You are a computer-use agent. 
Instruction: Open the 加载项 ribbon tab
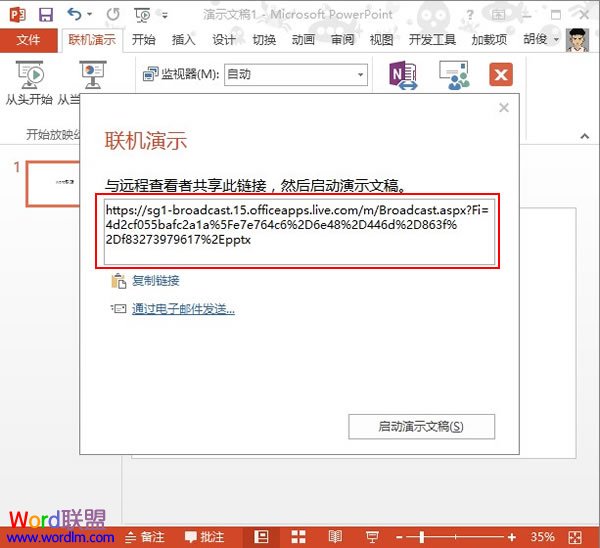pyautogui.click(x=489, y=39)
